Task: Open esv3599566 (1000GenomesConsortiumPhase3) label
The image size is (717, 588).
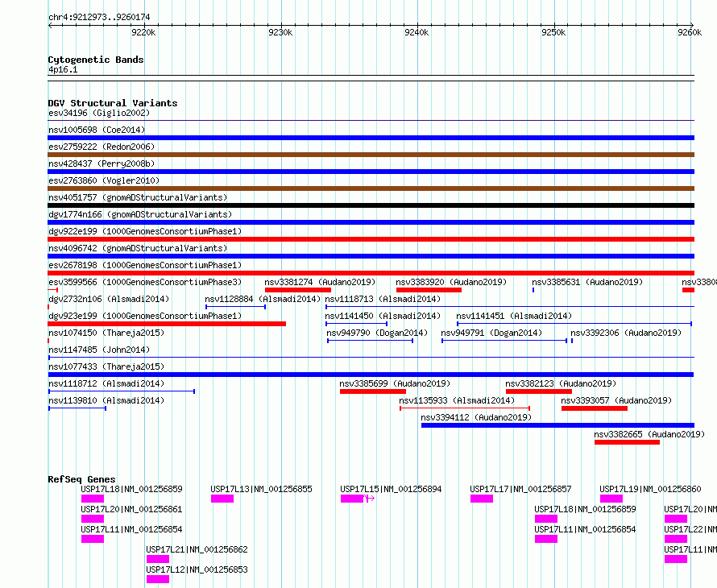Action: (145, 282)
